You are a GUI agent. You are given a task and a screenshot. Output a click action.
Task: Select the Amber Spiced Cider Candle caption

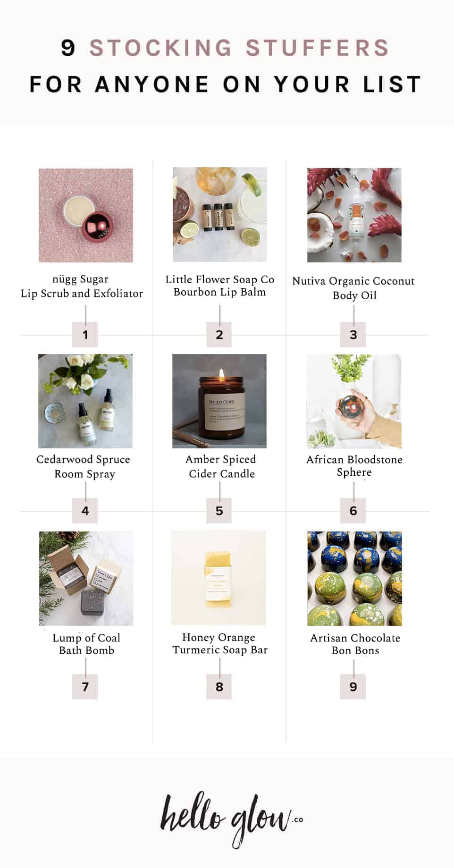(x=221, y=466)
